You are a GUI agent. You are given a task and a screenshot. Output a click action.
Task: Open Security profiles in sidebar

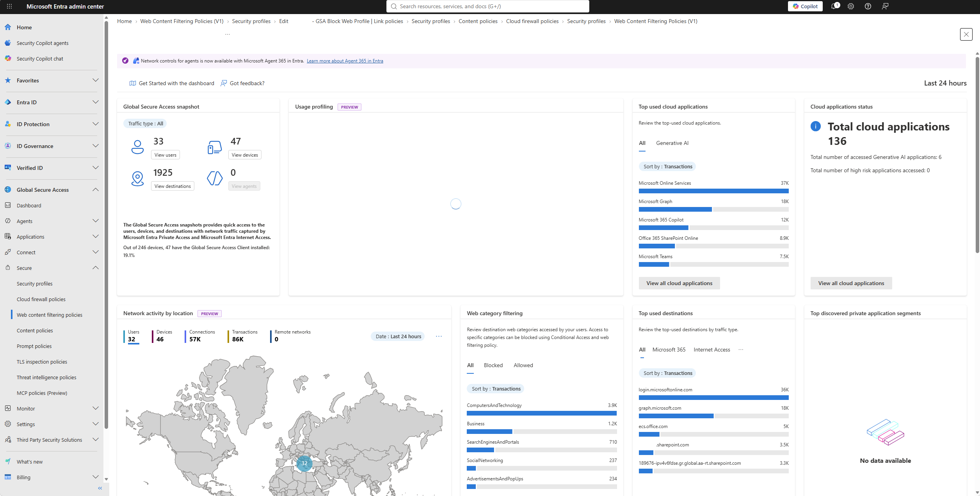point(34,284)
